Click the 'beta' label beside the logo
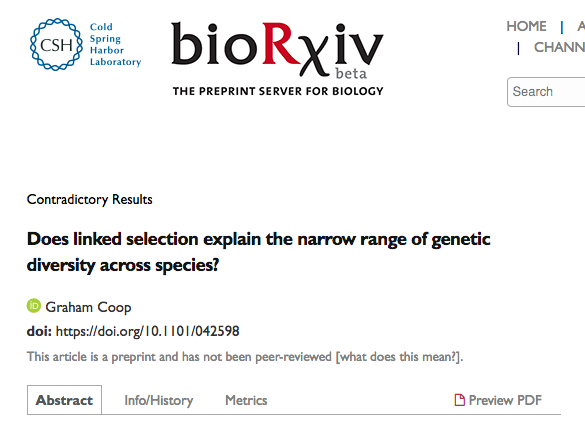The height and width of the screenshot is (430, 585). [351, 73]
